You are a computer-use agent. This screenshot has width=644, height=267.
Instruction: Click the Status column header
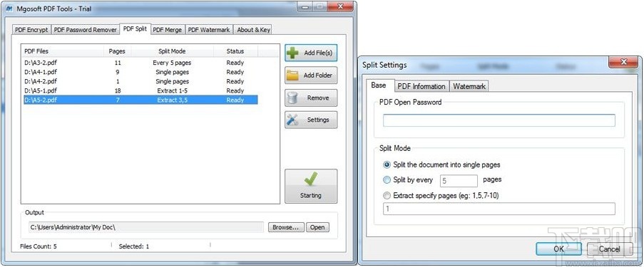point(235,51)
